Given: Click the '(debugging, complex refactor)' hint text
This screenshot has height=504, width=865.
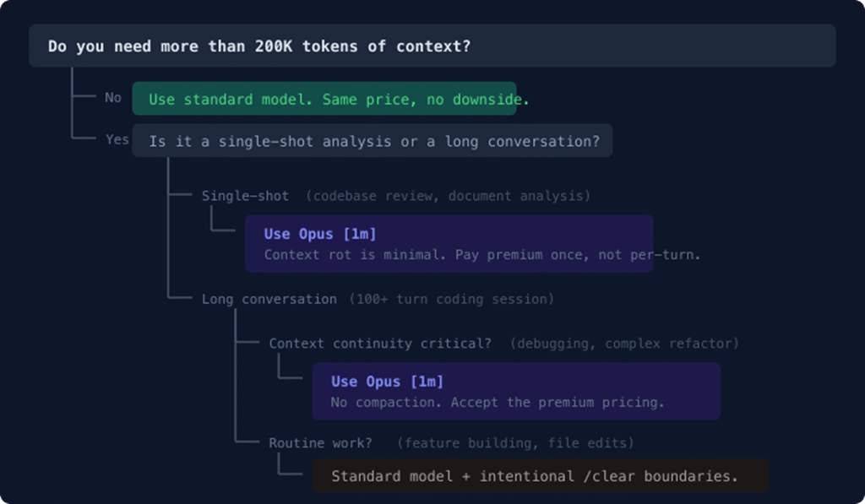Looking at the screenshot, I should point(624,344).
